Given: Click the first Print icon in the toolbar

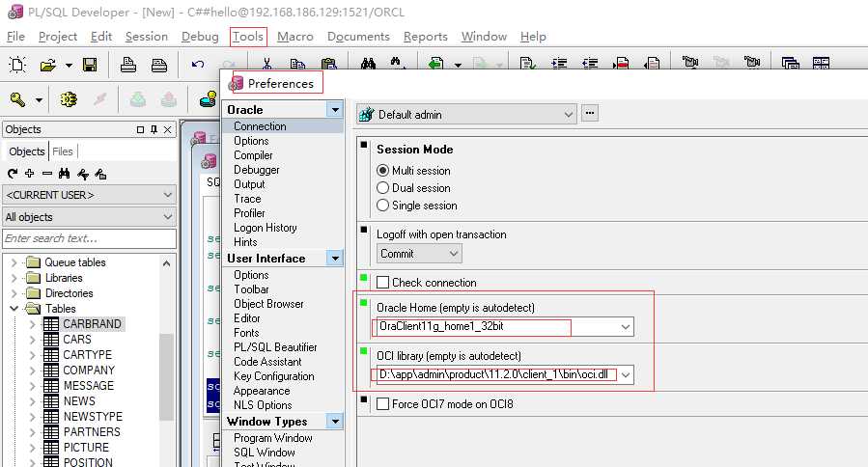Looking at the screenshot, I should [128, 66].
